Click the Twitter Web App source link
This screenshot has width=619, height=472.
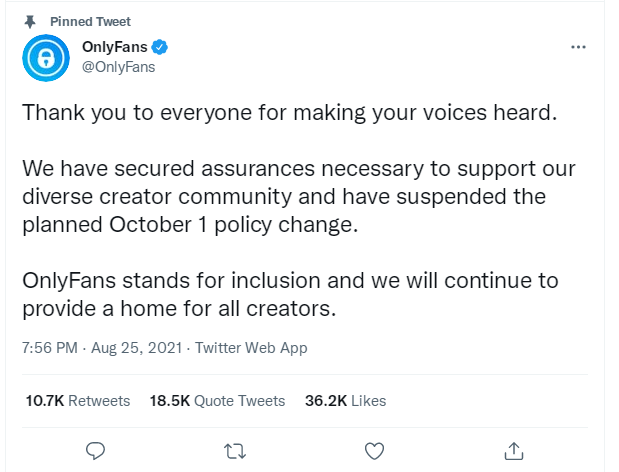point(251,348)
